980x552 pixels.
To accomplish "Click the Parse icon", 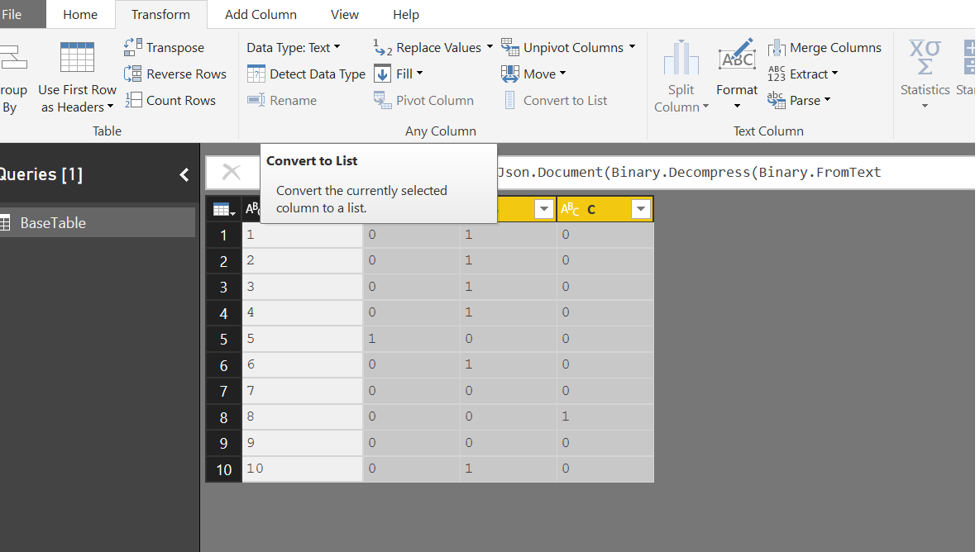I will click(777, 100).
